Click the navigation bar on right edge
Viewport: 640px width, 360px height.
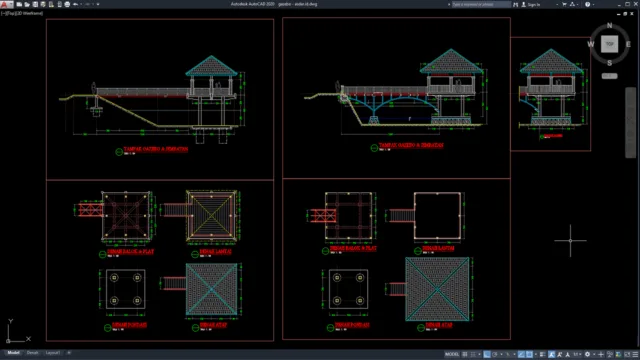pos(631,122)
